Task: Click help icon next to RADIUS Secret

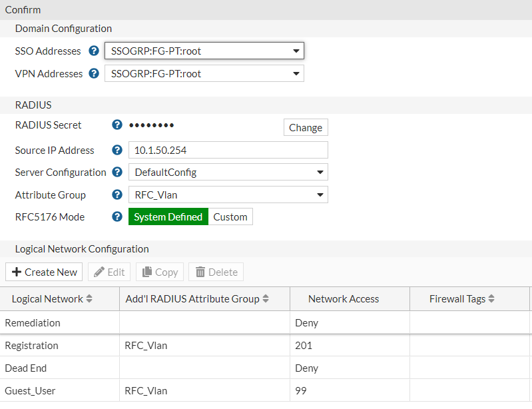Action: 117,125
